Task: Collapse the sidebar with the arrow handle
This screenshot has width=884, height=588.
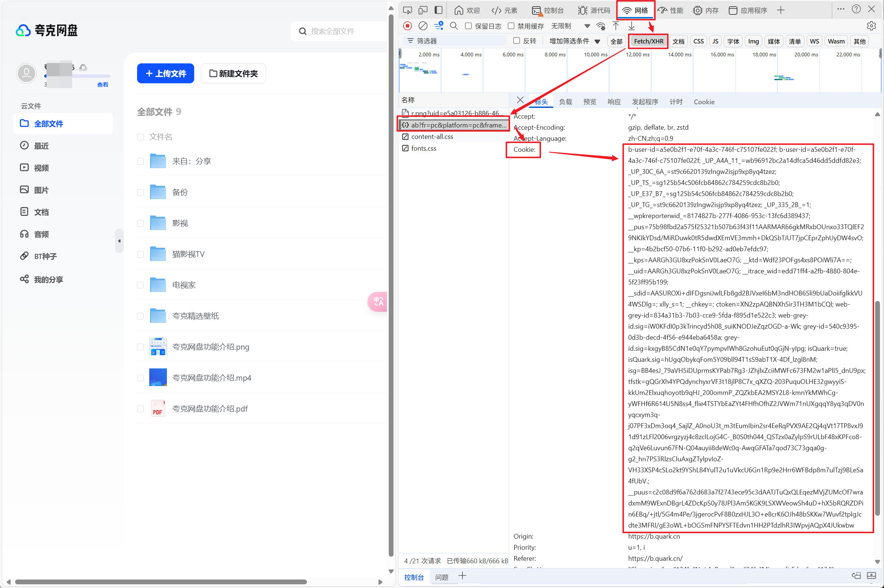Action: 119,241
